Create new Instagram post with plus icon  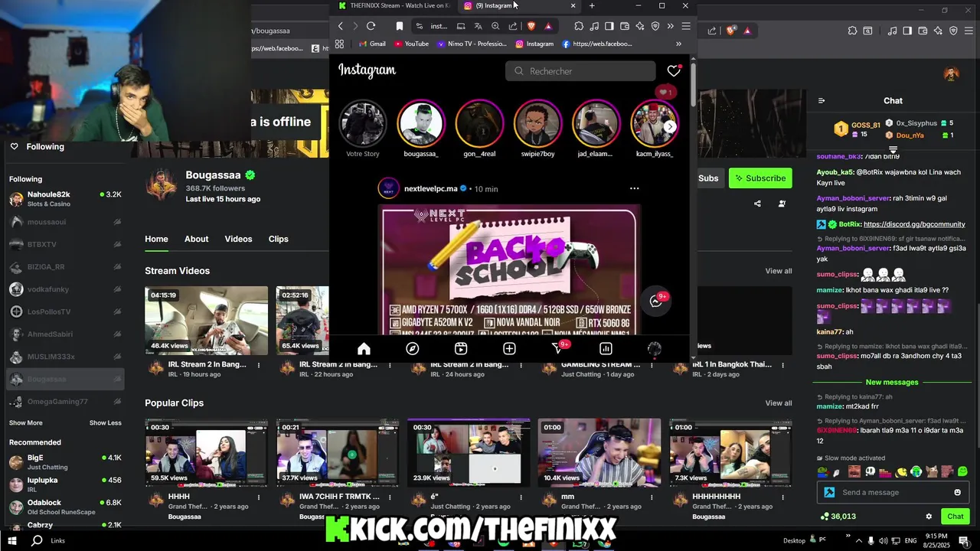509,349
